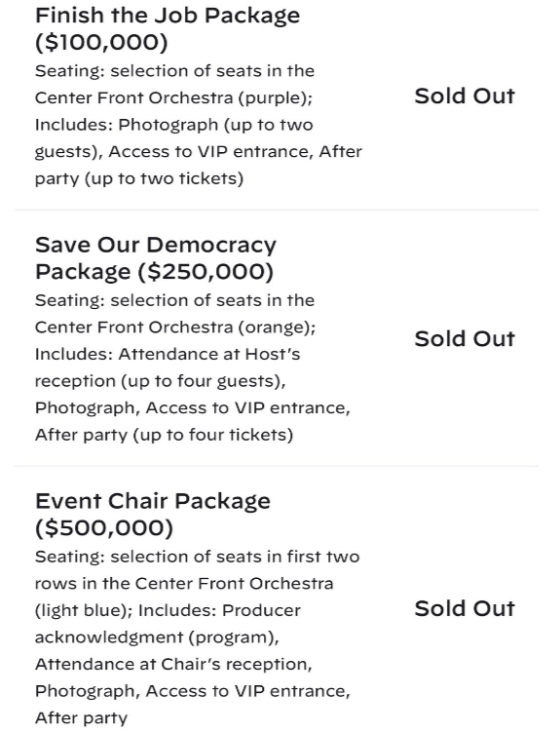Click the "(light blue); Includes: Producer" line

point(168,610)
